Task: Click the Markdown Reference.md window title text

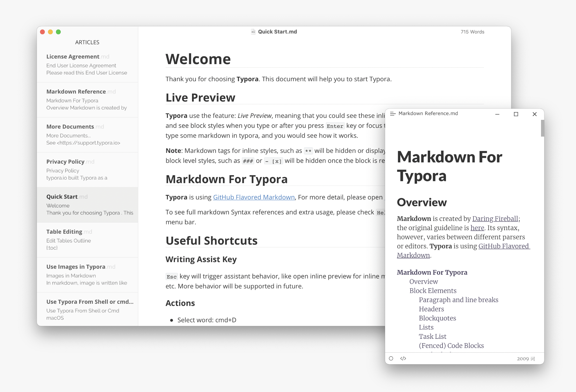Action: click(428, 113)
